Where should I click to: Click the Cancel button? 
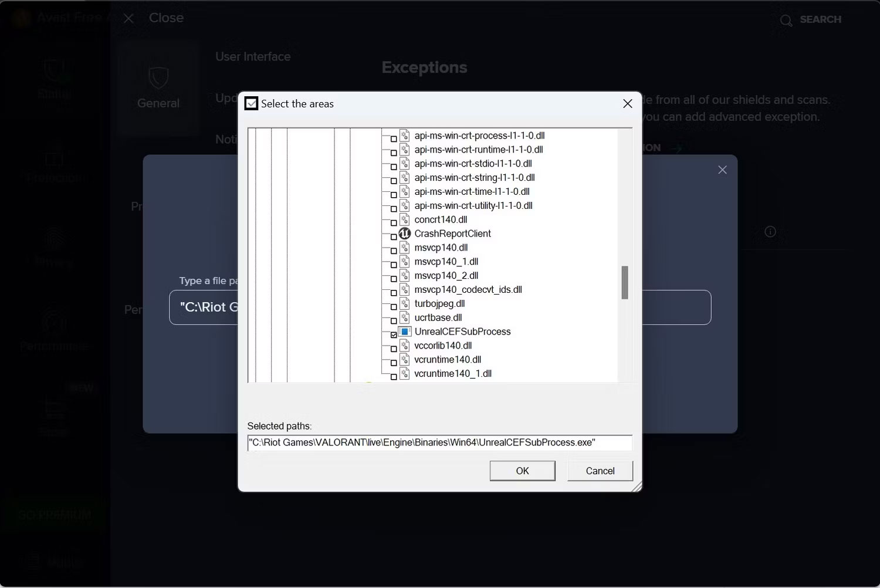click(x=600, y=471)
